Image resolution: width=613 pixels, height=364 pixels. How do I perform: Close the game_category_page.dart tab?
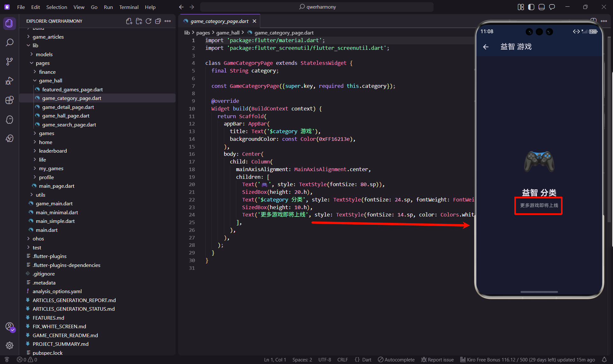[x=254, y=21]
